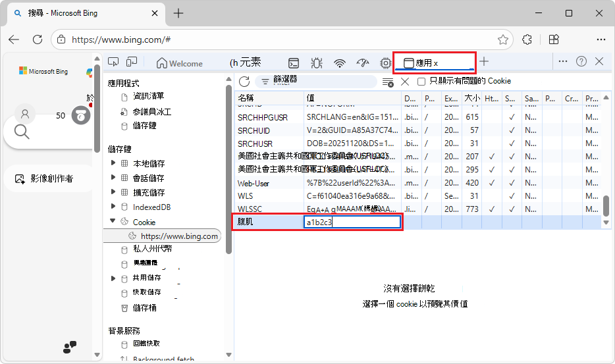Expand the 會話儲存 tree node
The width and height of the screenshot is (615, 364).
113,177
